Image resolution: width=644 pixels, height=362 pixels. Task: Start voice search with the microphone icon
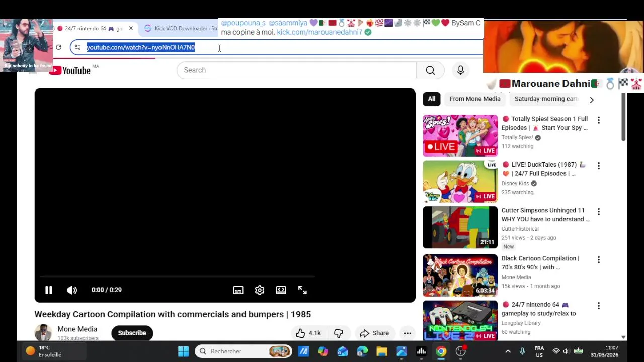460,70
